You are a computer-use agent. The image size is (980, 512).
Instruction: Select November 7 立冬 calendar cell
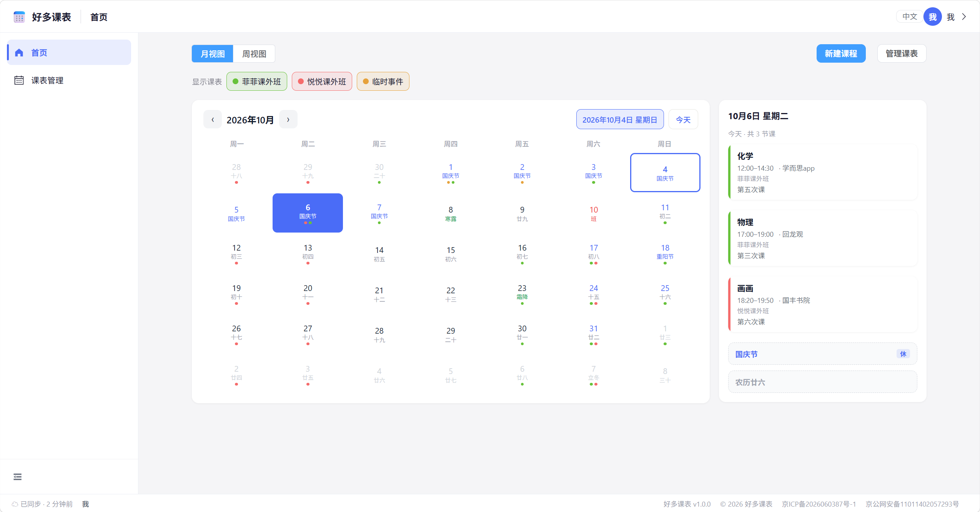click(x=594, y=374)
